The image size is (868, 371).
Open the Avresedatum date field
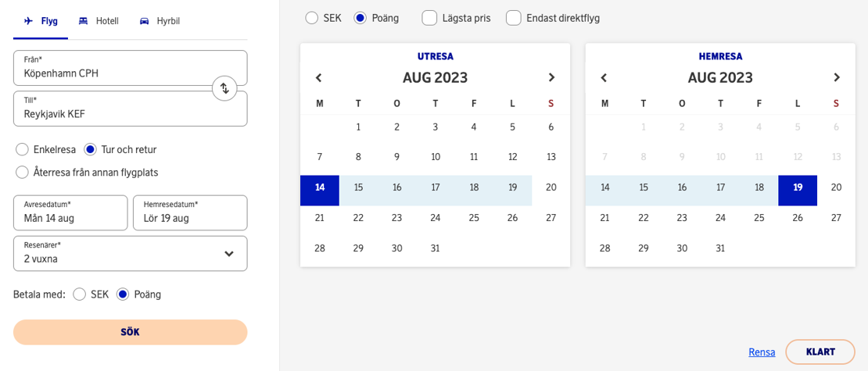click(x=70, y=212)
